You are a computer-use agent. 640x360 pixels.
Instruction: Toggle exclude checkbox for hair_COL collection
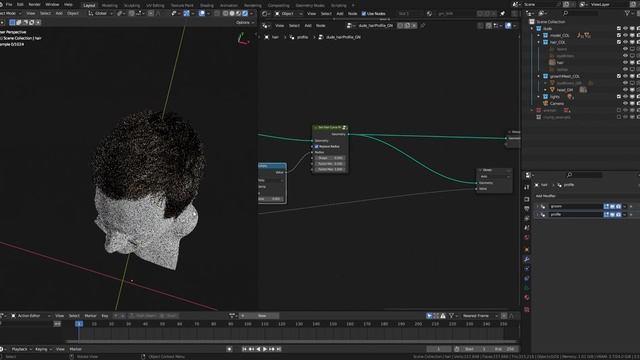pyautogui.click(x=619, y=42)
